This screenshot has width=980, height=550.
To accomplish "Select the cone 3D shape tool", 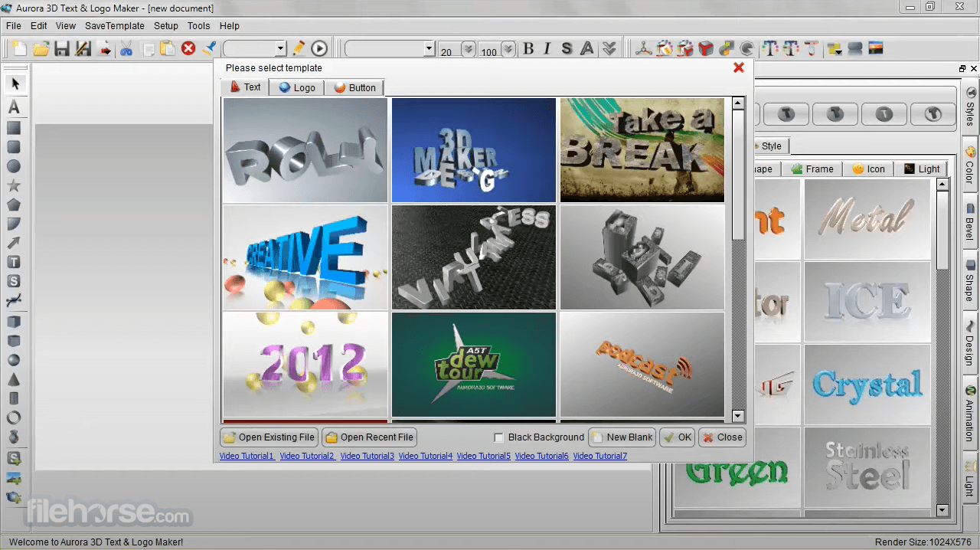I will click(14, 379).
